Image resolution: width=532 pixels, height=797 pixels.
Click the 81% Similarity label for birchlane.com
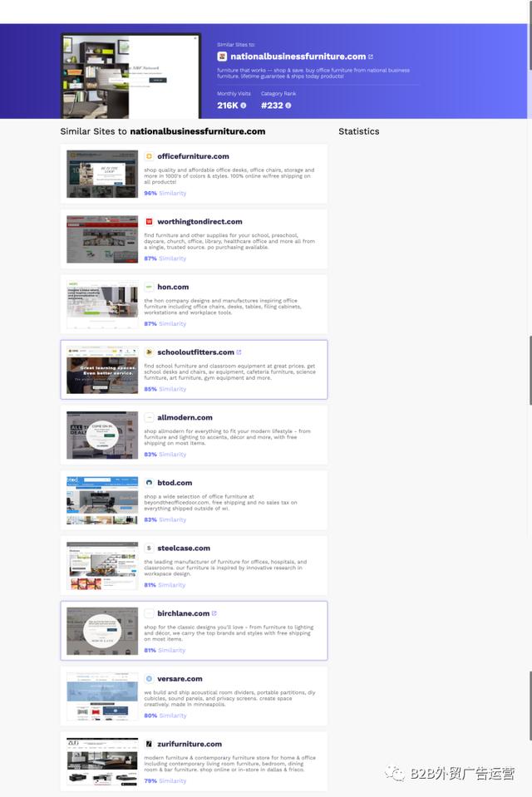[x=165, y=650]
